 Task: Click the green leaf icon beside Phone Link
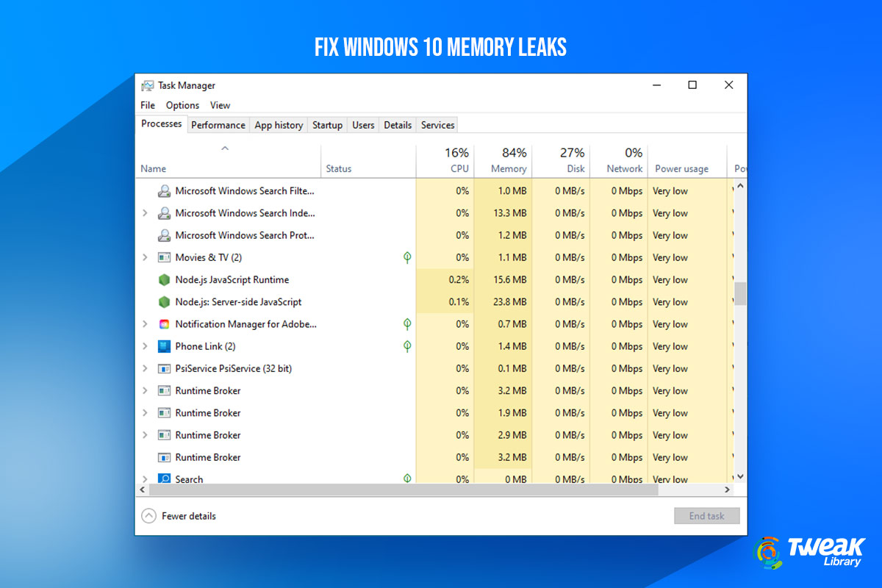point(407,346)
